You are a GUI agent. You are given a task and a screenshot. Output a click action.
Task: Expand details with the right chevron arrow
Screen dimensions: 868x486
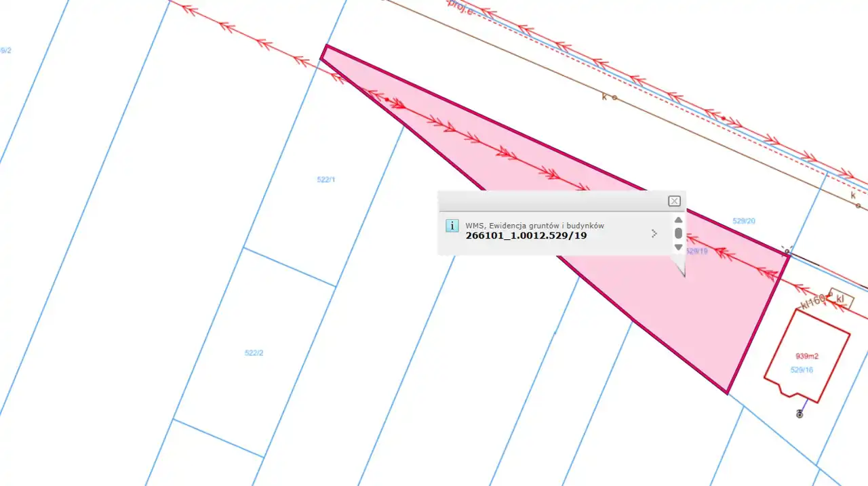pyautogui.click(x=654, y=233)
